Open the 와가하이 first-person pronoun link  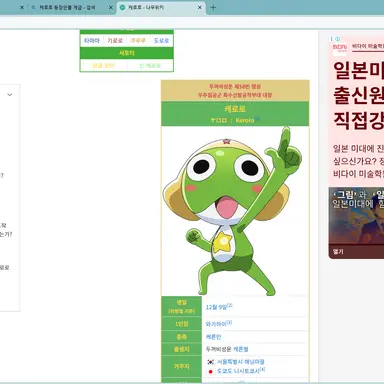click(216, 324)
